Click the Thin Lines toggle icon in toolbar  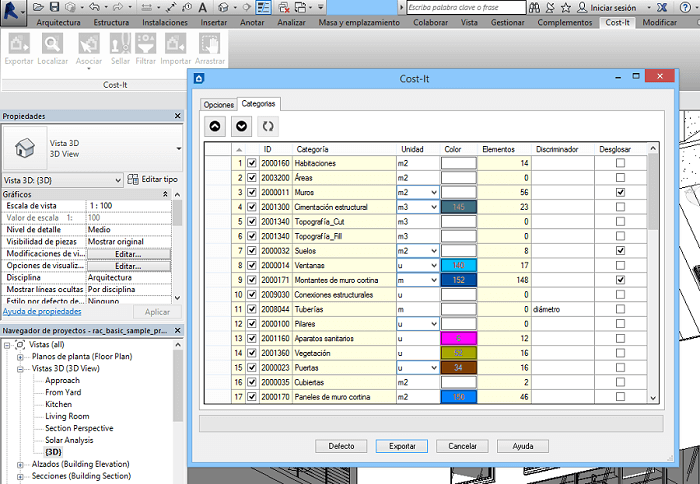click(x=263, y=7)
